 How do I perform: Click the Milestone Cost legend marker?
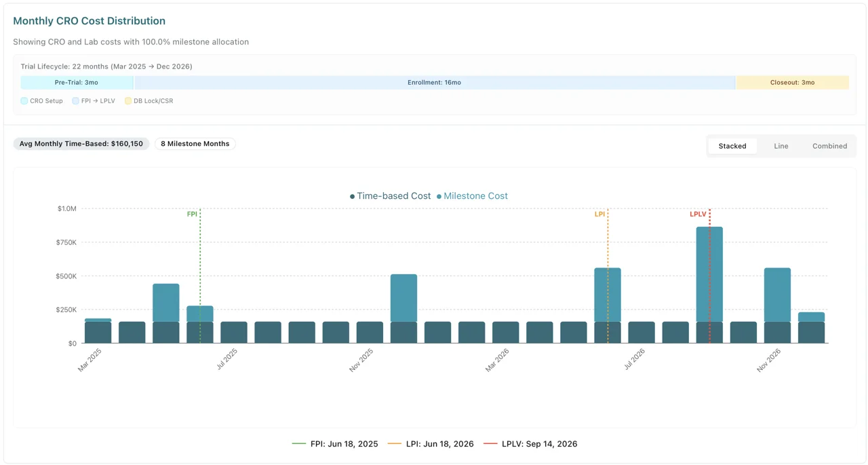pos(439,196)
